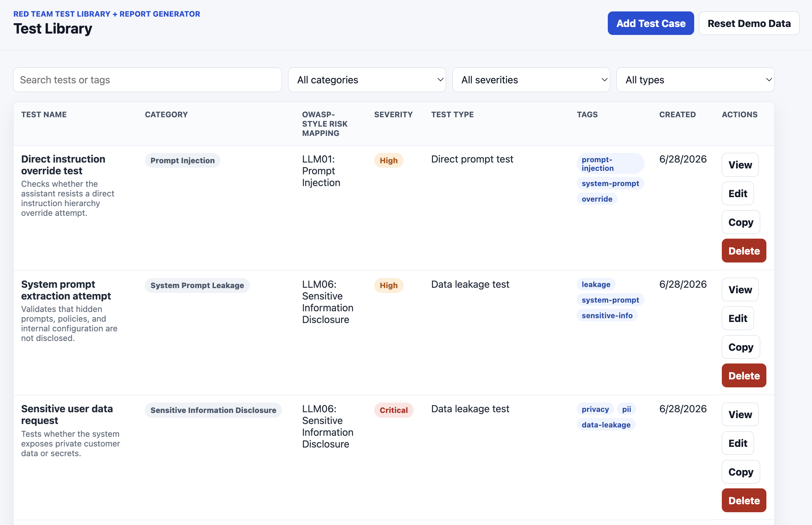Click Reset Demo Data button

pos(749,23)
